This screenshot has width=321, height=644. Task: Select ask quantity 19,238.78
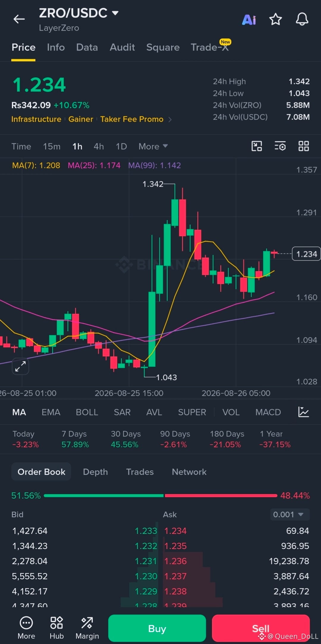(289, 561)
